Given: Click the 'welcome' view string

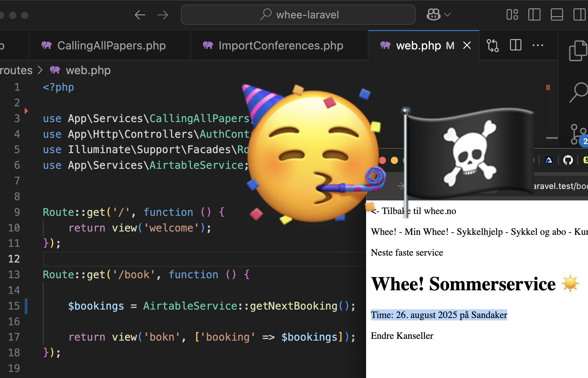Looking at the screenshot, I should [x=171, y=228].
